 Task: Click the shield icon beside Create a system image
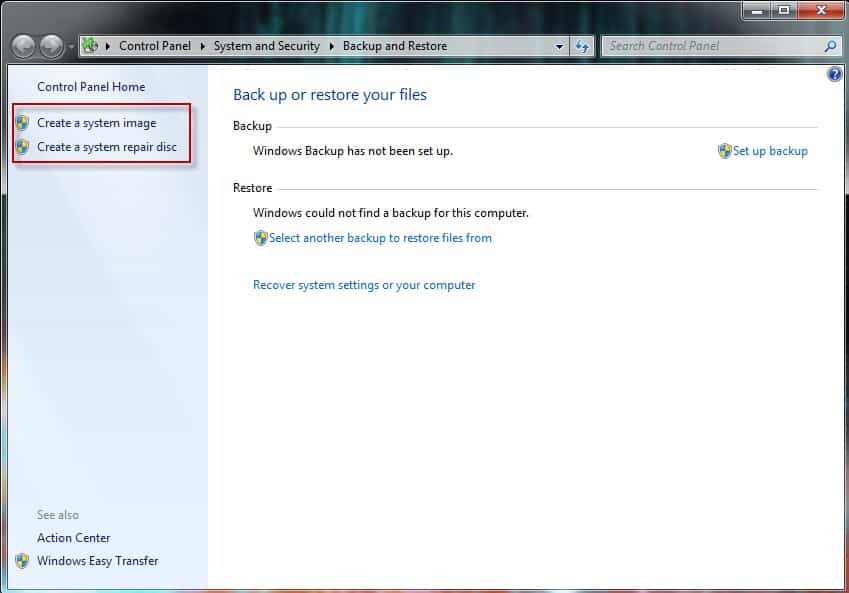pos(22,123)
